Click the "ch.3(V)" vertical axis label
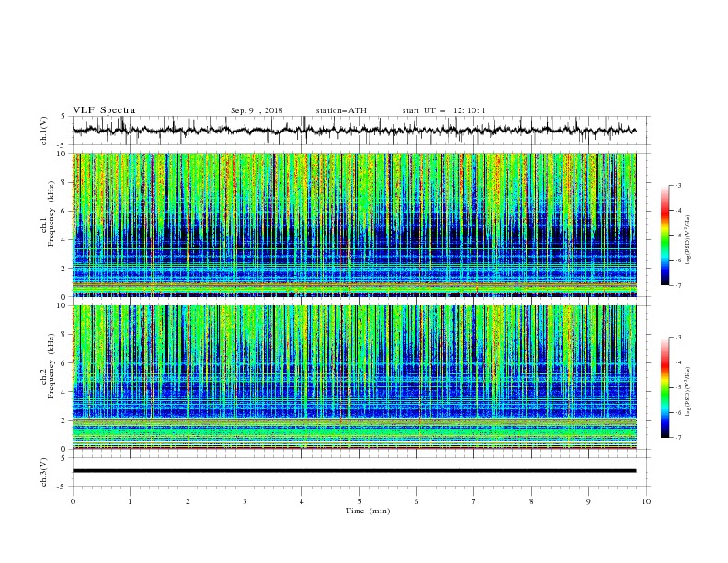The height and width of the screenshot is (563, 728). [44, 472]
